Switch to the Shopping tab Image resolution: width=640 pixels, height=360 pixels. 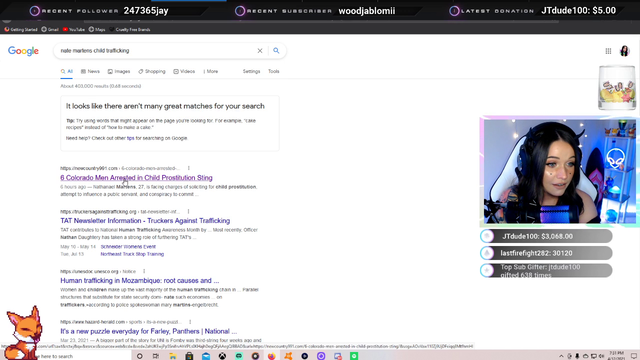[152, 71]
